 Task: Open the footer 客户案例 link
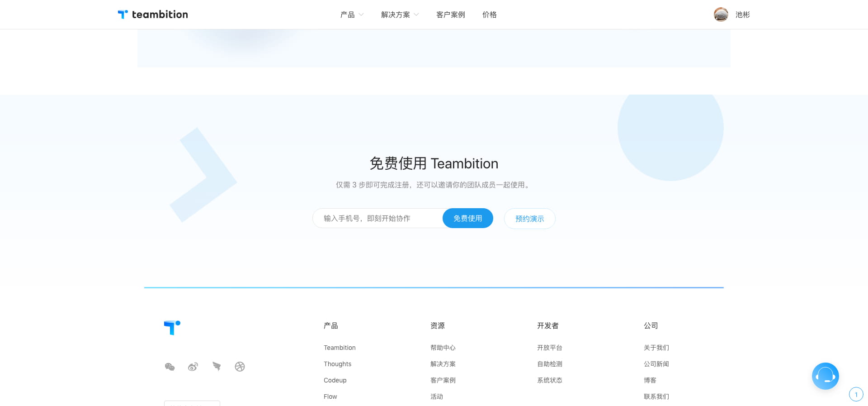pos(443,380)
